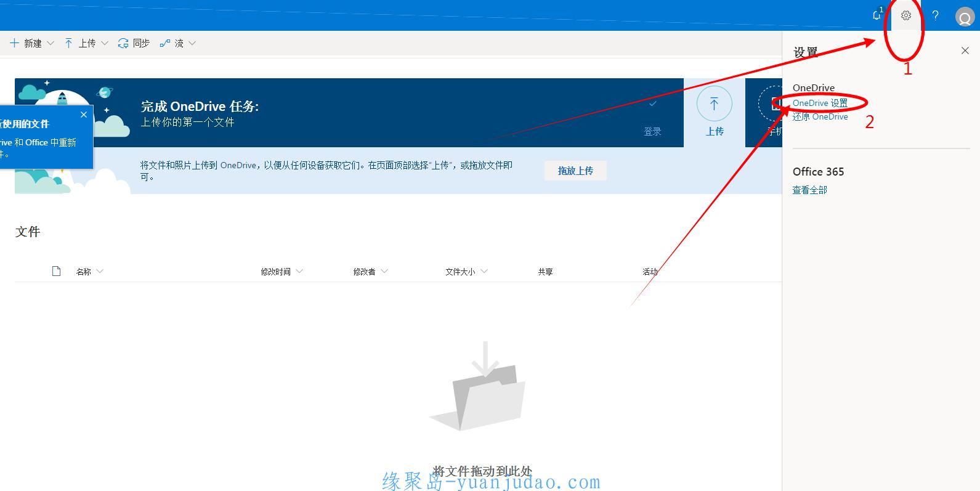Open the 还原 OneDrive link
The image size is (980, 491).
pos(820,116)
